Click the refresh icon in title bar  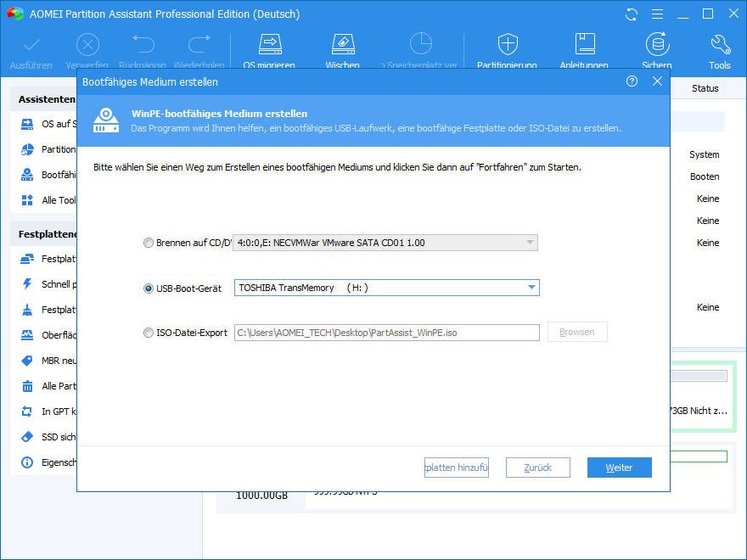632,14
